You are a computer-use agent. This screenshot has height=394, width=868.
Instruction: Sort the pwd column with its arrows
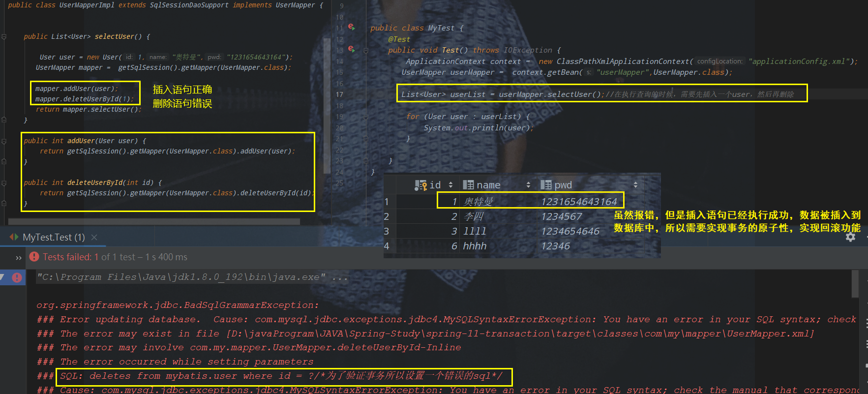pos(635,185)
